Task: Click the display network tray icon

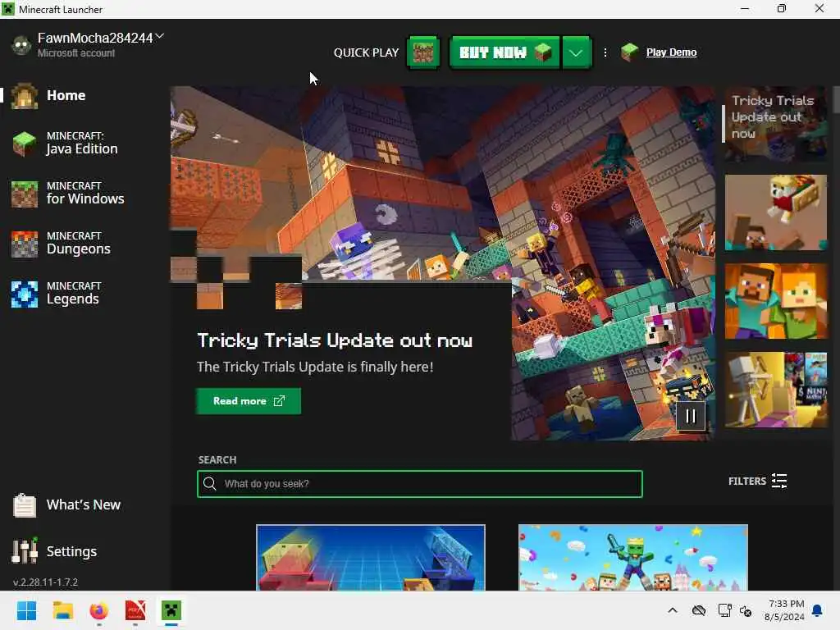Action: pos(725,610)
